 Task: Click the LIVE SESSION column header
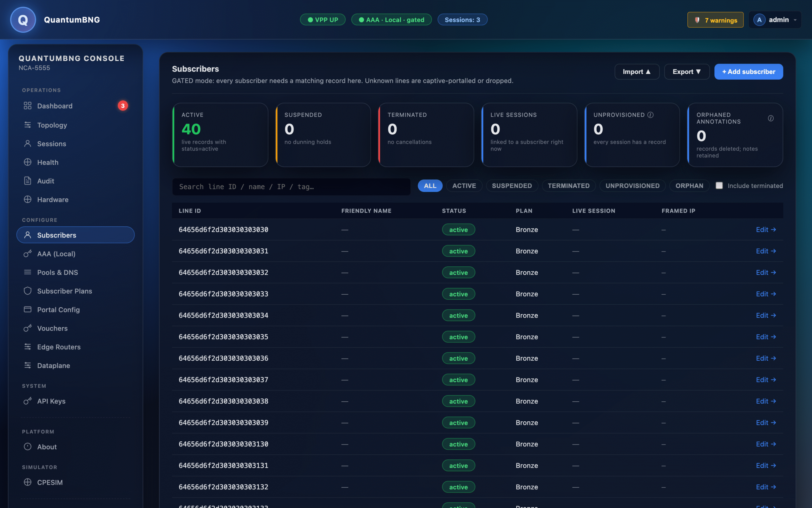click(x=593, y=211)
